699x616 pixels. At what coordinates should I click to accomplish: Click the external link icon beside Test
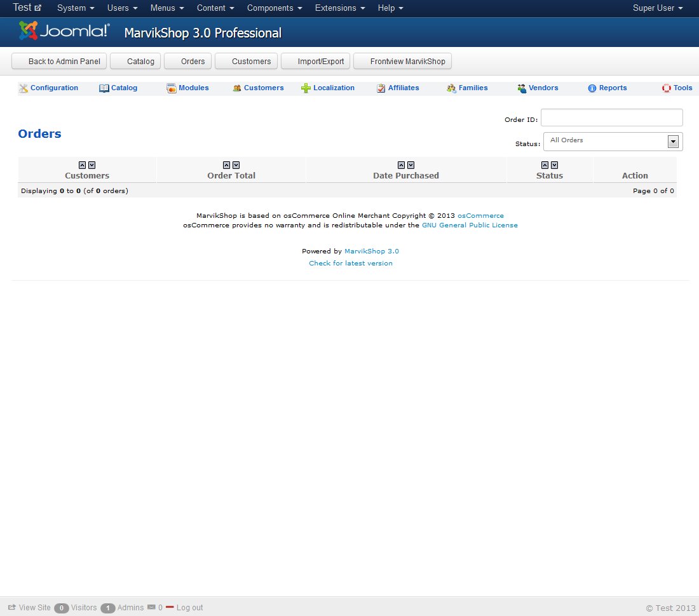coord(38,8)
